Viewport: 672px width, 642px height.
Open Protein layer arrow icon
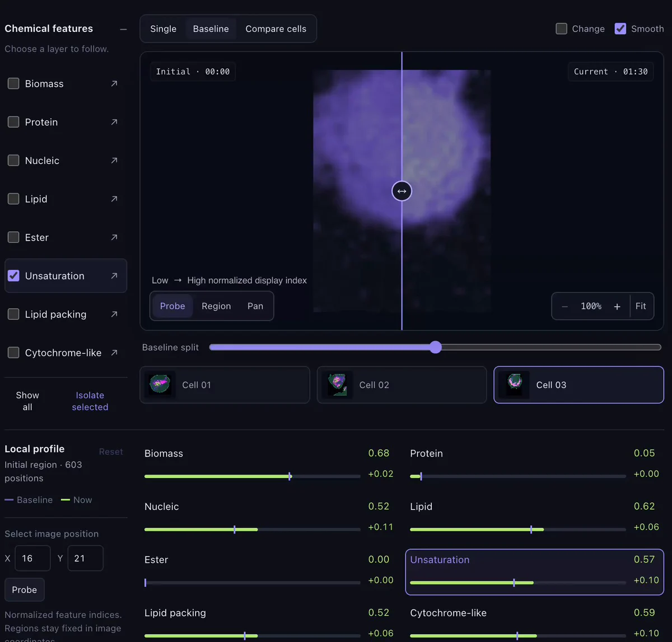pos(114,122)
